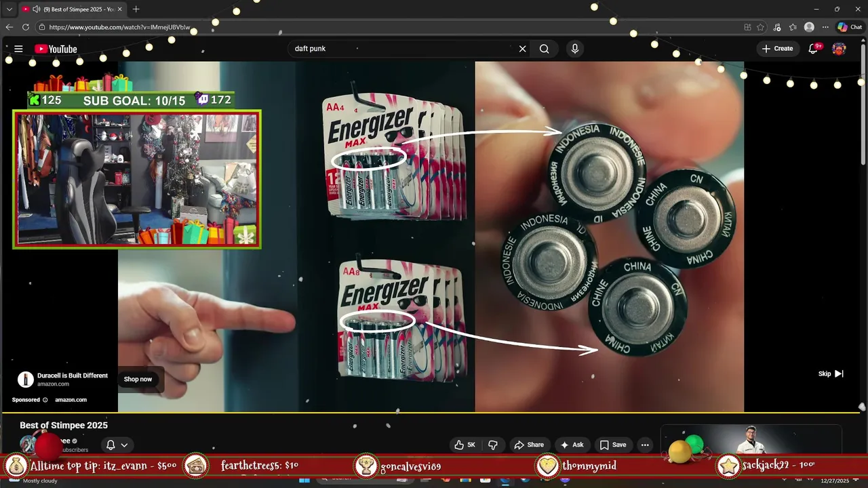Screen dimensions: 868x488
Task: Open amazon.com sponsored link
Action: coord(71,400)
